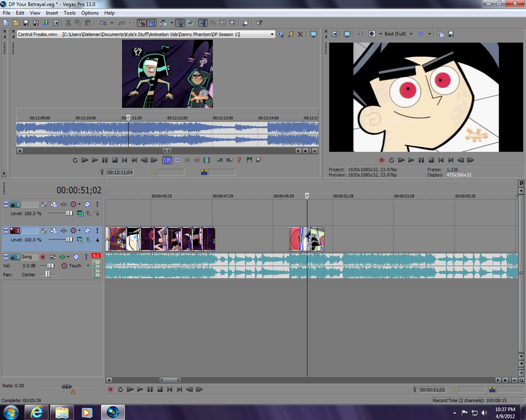Viewport: 526px width, 420px height.
Task: Click the What's This help icon
Action: click(x=259, y=23)
